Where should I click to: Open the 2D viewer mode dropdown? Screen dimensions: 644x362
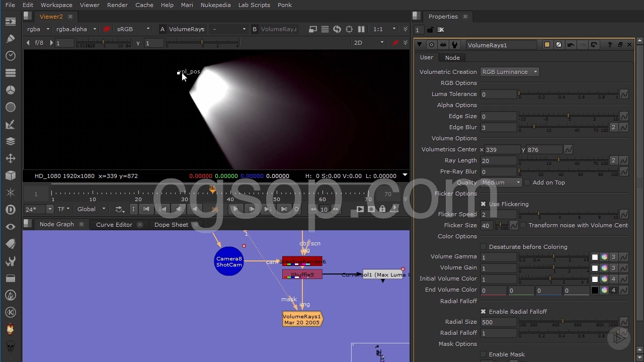pos(369,43)
